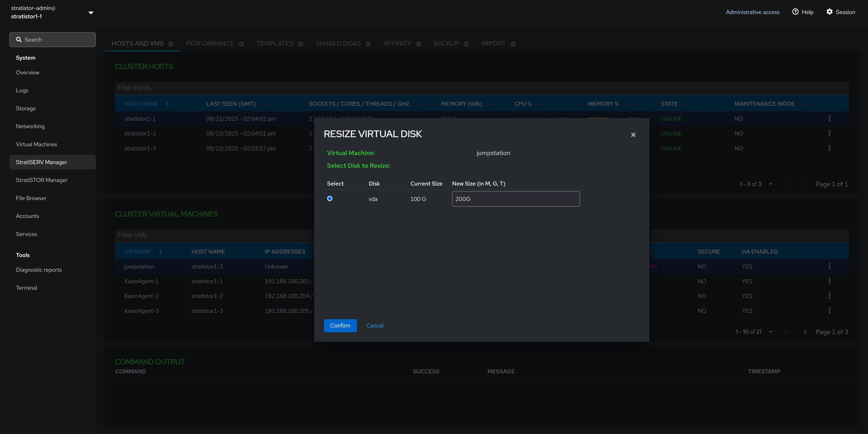
Task: Expand the stratistor-admin host switcher dropdown
Action: 91,13
